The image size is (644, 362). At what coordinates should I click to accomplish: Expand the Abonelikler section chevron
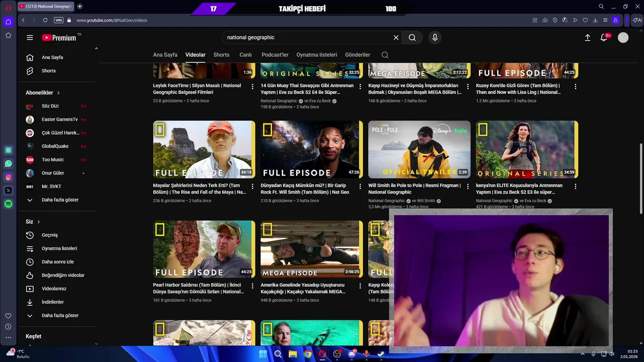pyautogui.click(x=58, y=93)
